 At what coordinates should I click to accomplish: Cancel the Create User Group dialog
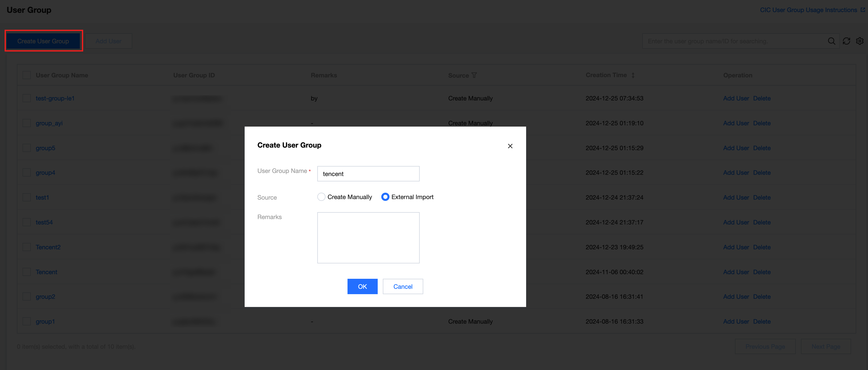(403, 286)
